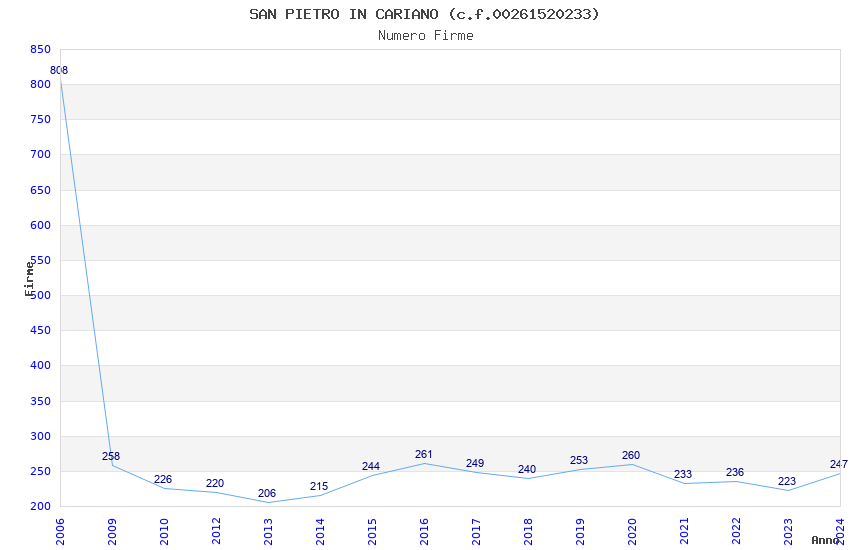The image size is (850, 550).
Task: Select the data point labeled 215
Action: (319, 486)
